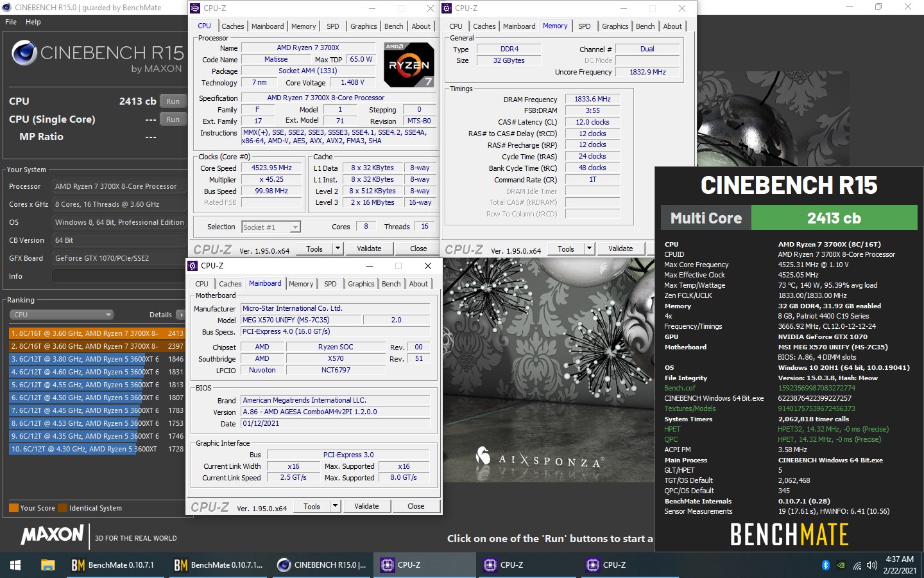Click CPU-Z icon in Mainboard window title bar
The width and height of the screenshot is (924, 578).
pyautogui.click(x=193, y=265)
